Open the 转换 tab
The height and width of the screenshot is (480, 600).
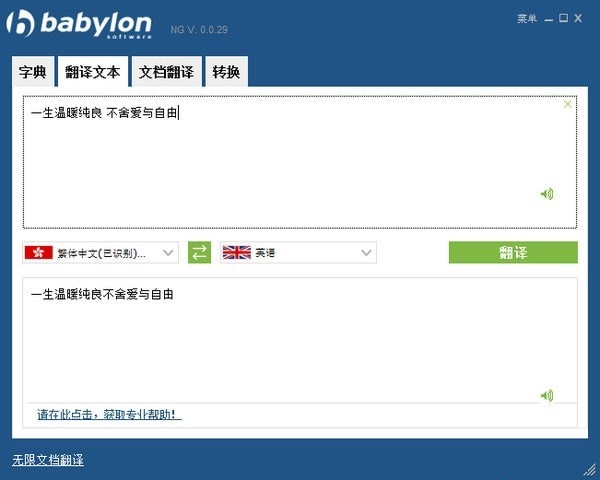tap(227, 72)
